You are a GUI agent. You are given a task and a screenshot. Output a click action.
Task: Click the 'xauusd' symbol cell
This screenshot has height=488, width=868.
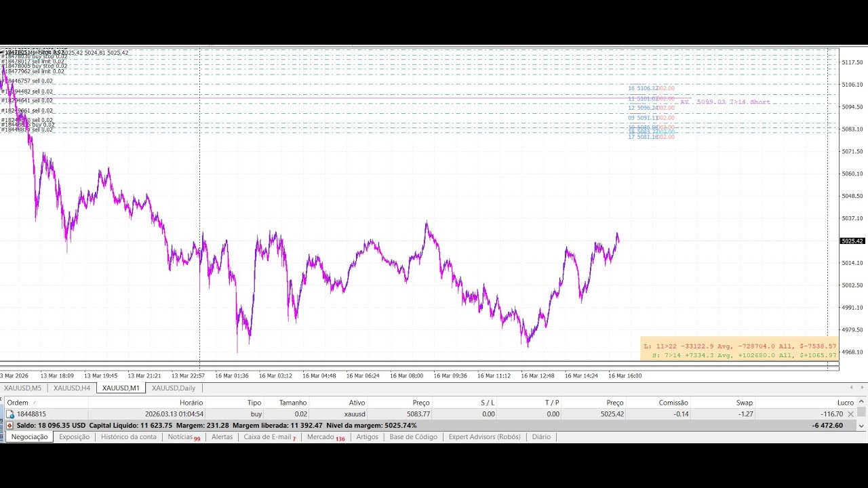coord(354,414)
